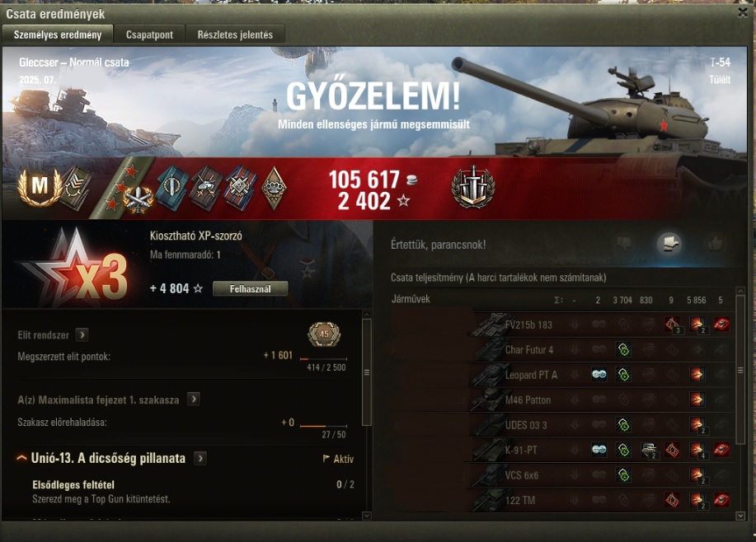The image size is (756, 542).
Task: Open arrow button beside Unió-13 title
Action: [x=200, y=458]
